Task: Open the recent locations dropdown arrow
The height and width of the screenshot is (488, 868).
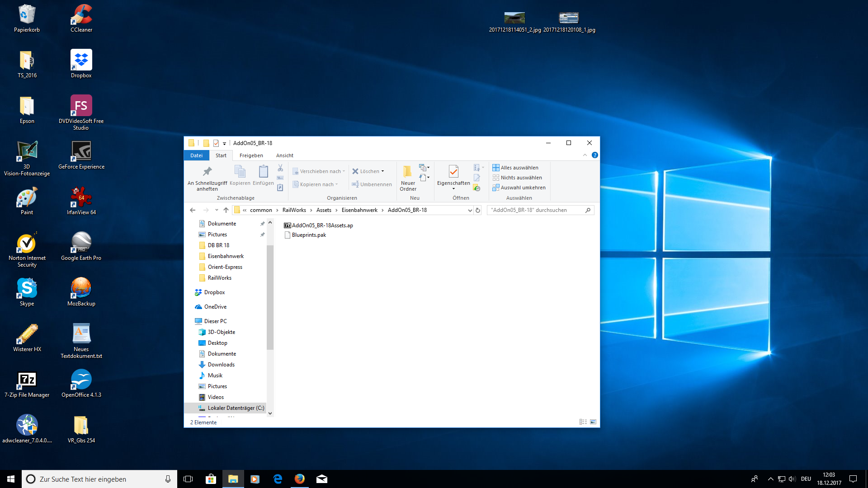Action: (217, 210)
